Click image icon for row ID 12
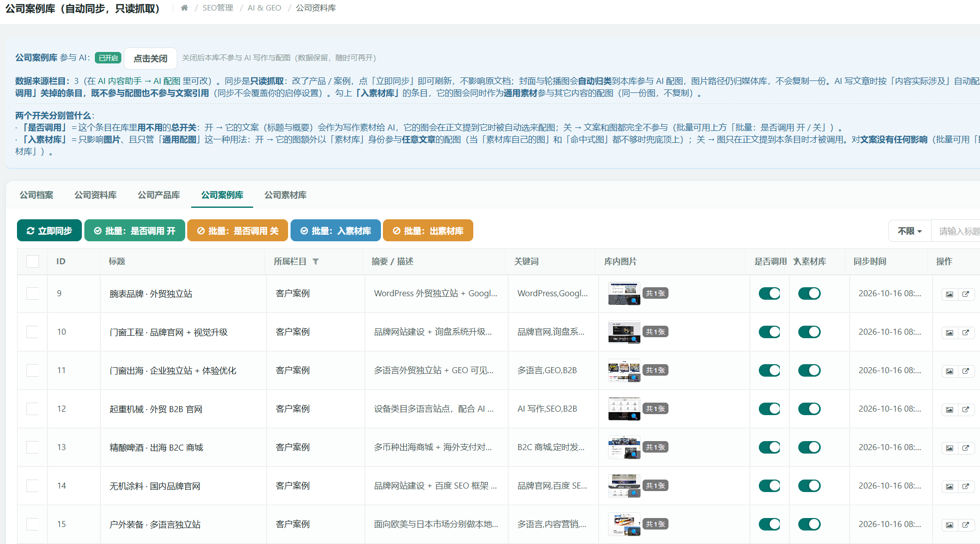Image resolution: width=980 pixels, height=544 pixels. (950, 410)
